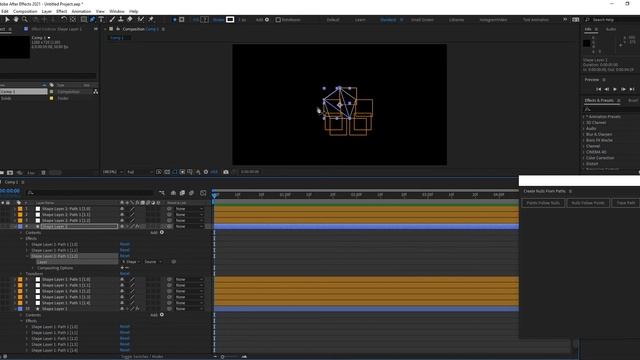This screenshot has height=360, width=640.
Task: Click the snapshot camera icon in viewer
Action: [226, 172]
